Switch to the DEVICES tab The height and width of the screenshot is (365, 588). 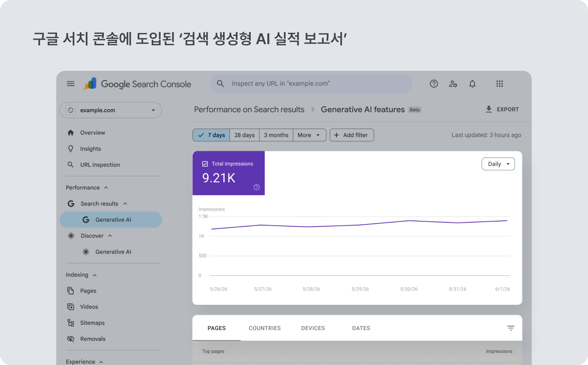pyautogui.click(x=313, y=328)
